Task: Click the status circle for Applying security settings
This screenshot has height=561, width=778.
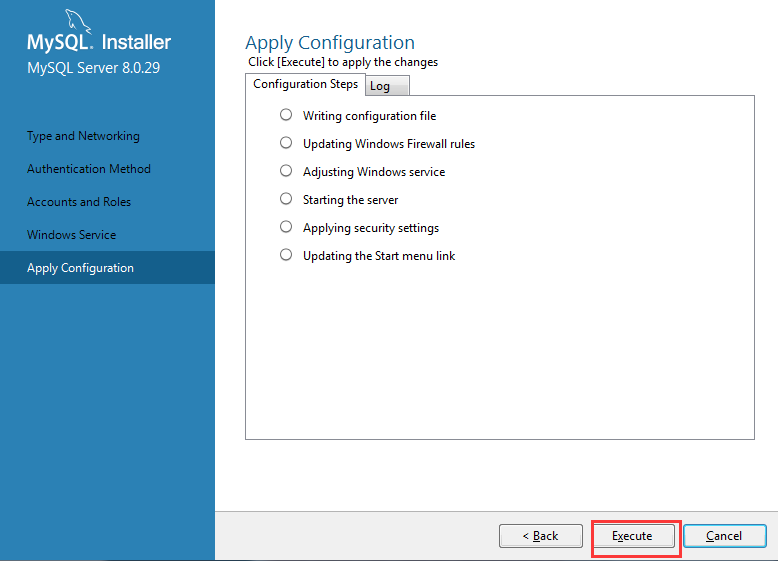Action: (286, 227)
